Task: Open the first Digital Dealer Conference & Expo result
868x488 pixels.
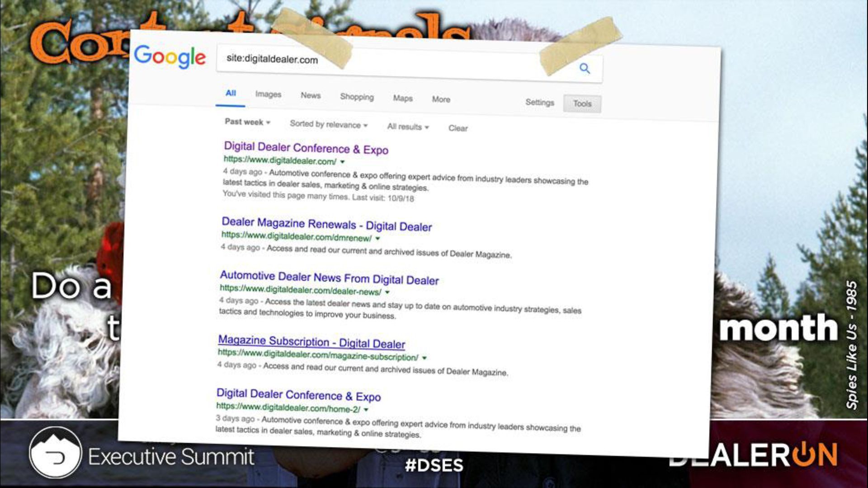Action: (x=306, y=148)
